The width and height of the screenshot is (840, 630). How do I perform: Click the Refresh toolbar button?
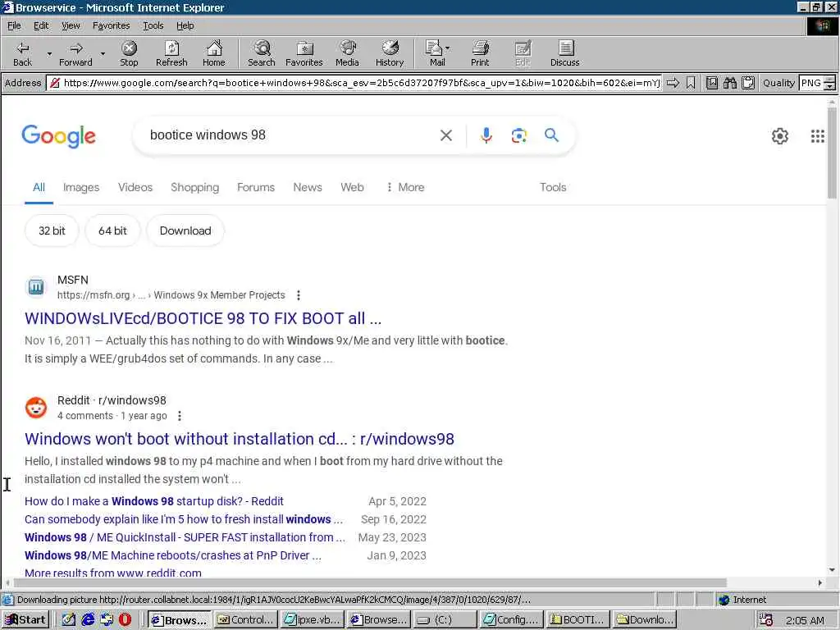(x=171, y=53)
